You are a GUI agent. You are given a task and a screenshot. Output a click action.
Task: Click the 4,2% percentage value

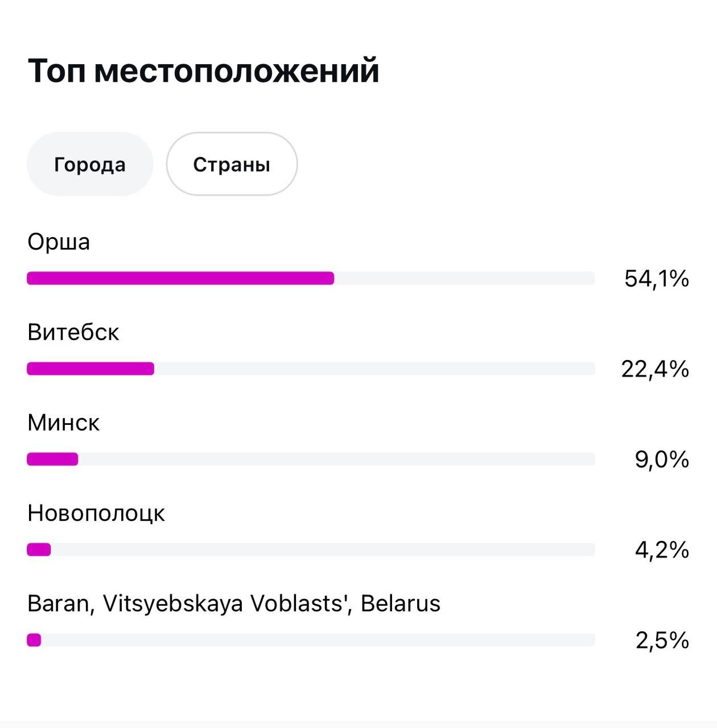pyautogui.click(x=662, y=550)
